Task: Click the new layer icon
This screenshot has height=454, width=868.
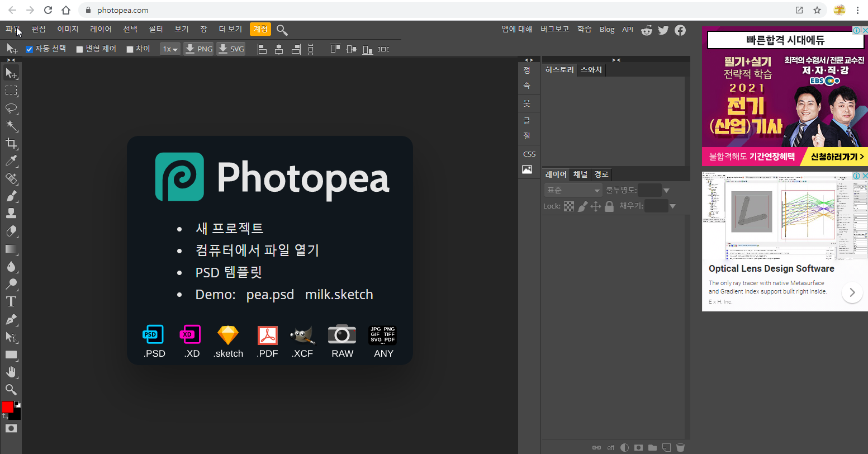Action: point(666,447)
